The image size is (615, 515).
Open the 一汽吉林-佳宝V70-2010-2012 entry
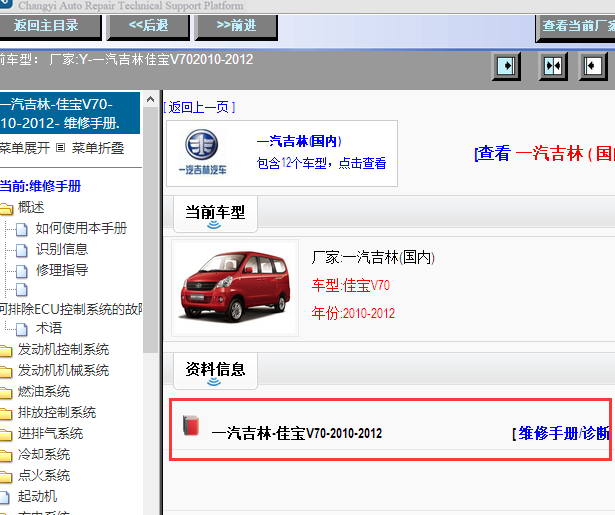click(x=297, y=433)
